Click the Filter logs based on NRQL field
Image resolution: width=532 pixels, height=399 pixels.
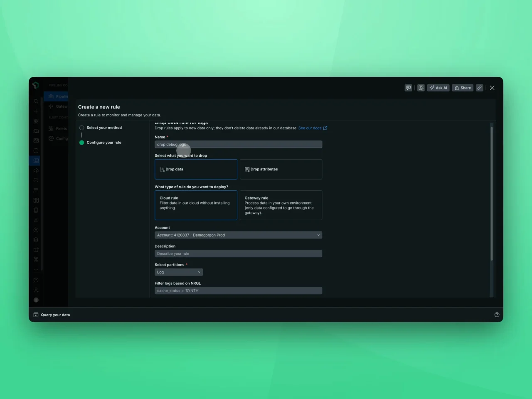(238, 291)
